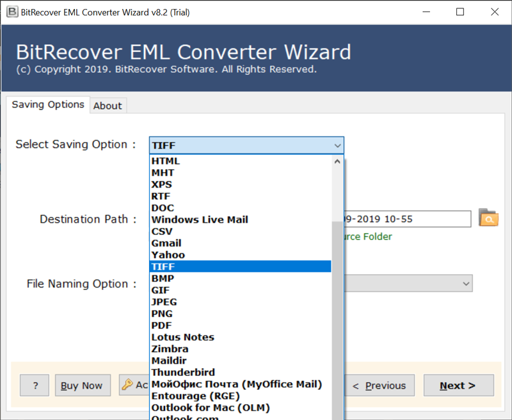Select Entourage (RGE) option
The width and height of the screenshot is (512, 420).
[x=240, y=396]
